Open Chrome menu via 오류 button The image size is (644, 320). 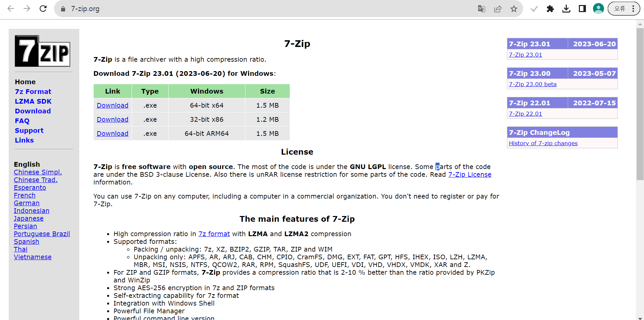(x=624, y=9)
